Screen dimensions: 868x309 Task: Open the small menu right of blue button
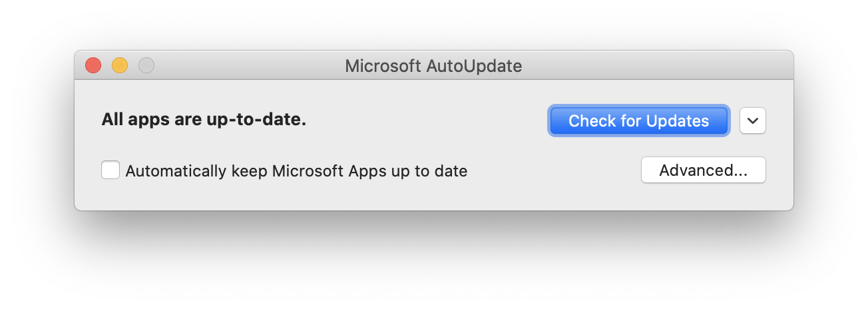click(x=752, y=121)
